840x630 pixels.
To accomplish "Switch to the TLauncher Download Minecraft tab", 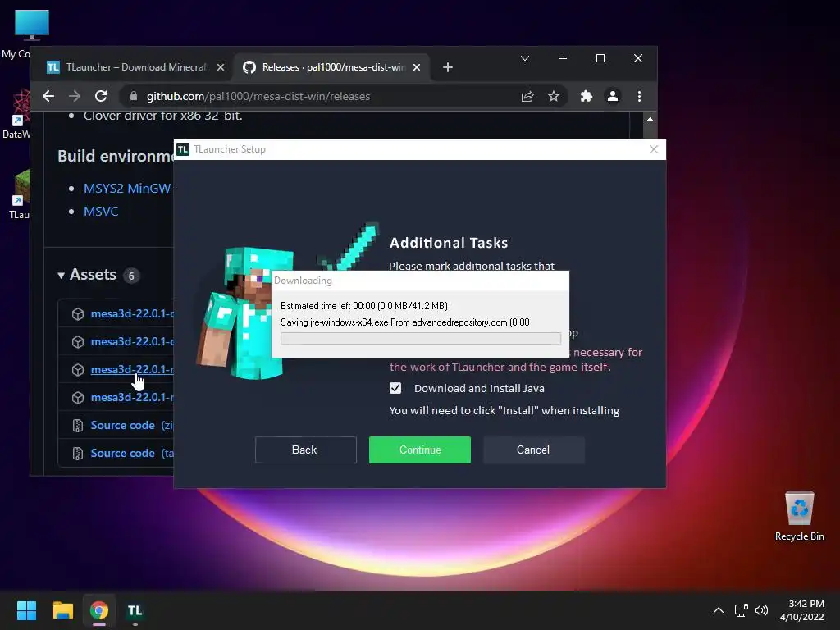I will pyautogui.click(x=135, y=67).
